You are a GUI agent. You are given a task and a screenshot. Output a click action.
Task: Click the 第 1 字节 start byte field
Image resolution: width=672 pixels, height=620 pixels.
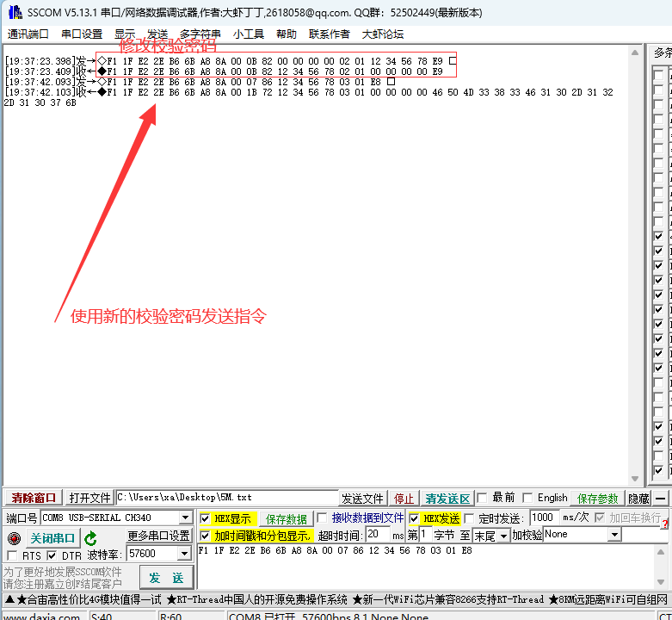coord(426,535)
